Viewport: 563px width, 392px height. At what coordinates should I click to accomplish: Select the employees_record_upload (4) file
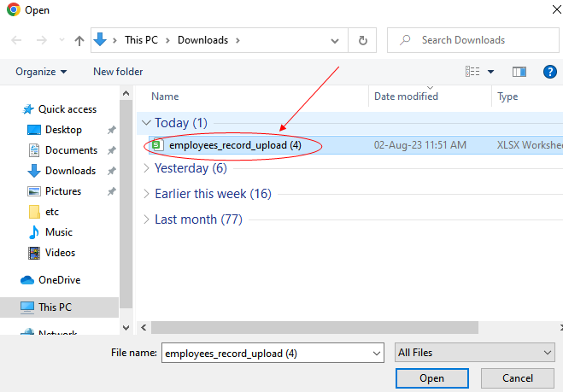coord(234,145)
